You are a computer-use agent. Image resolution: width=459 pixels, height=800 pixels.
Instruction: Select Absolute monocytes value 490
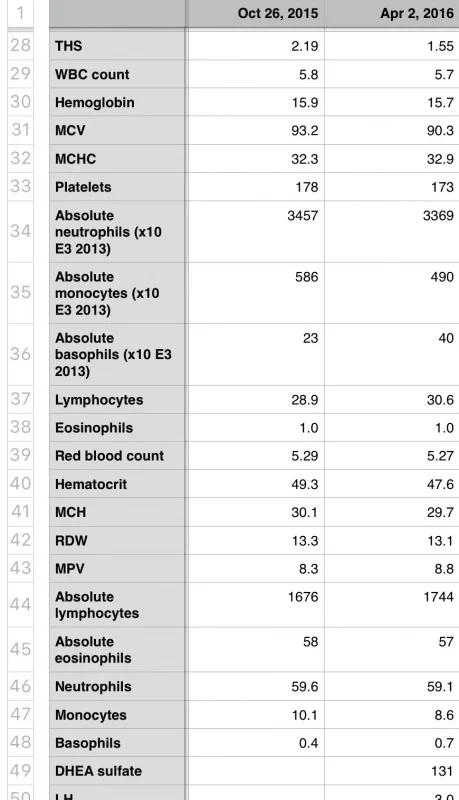point(392,293)
